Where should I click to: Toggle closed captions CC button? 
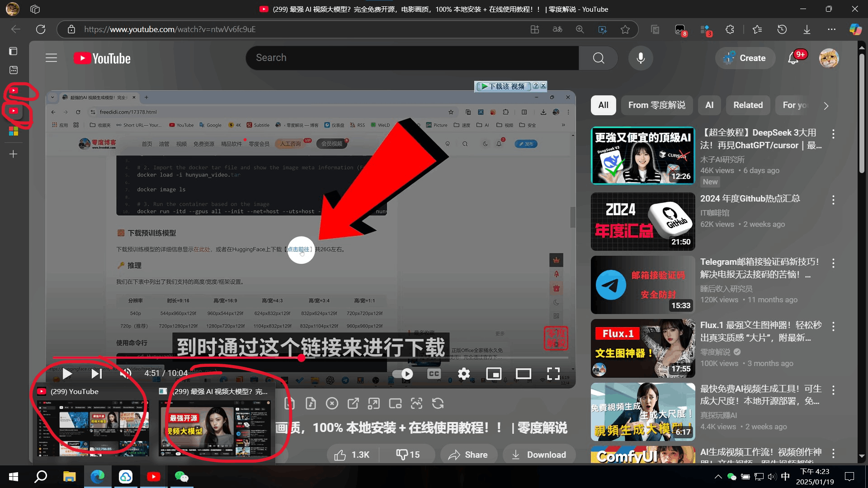[434, 374]
